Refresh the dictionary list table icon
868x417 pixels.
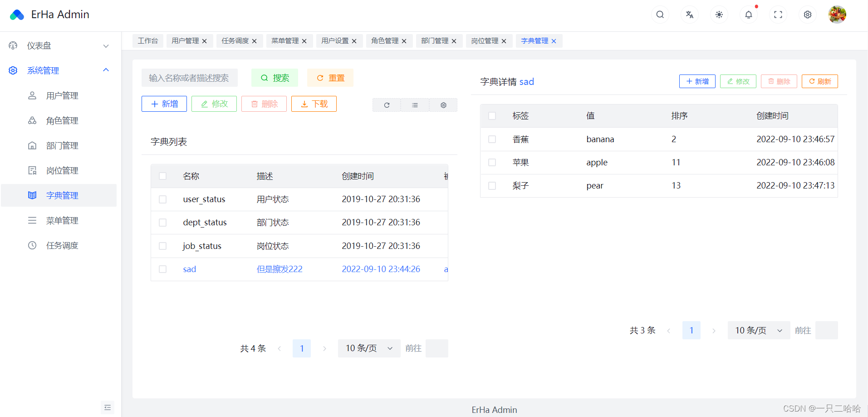click(x=386, y=104)
